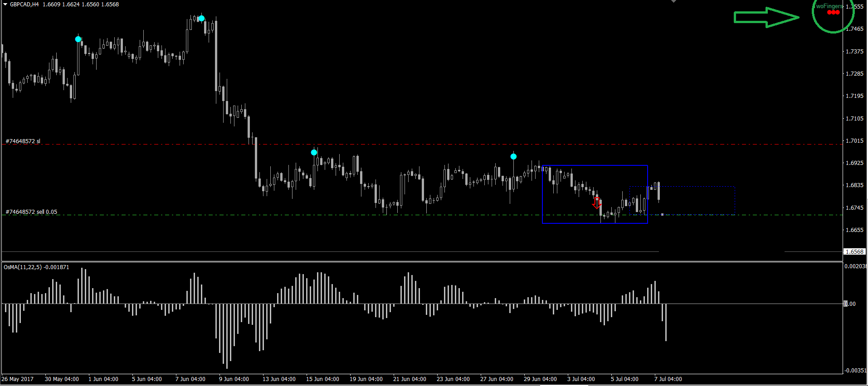
Task: Click the '1 Jun 04:00' time axis label
Action: (x=103, y=379)
